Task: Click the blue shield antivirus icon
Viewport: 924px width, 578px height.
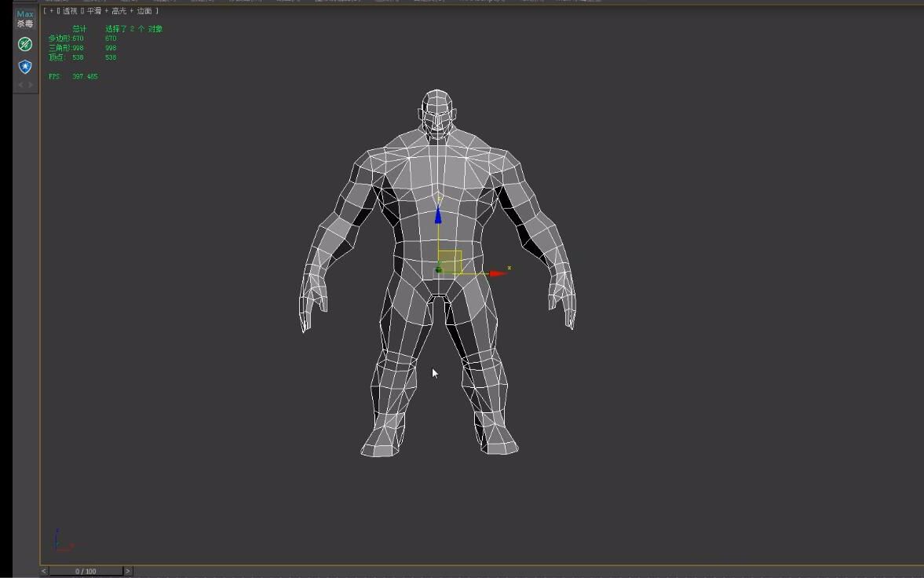Action: [24, 66]
